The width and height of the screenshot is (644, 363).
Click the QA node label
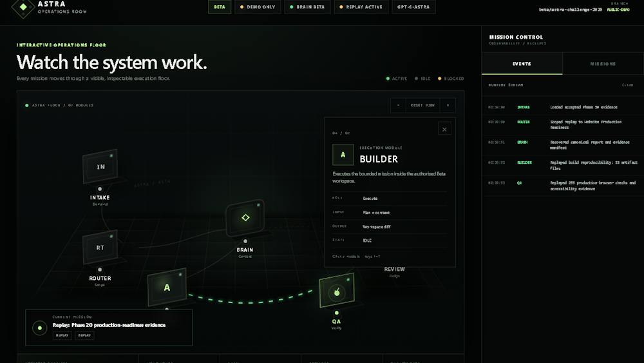pyautogui.click(x=336, y=322)
